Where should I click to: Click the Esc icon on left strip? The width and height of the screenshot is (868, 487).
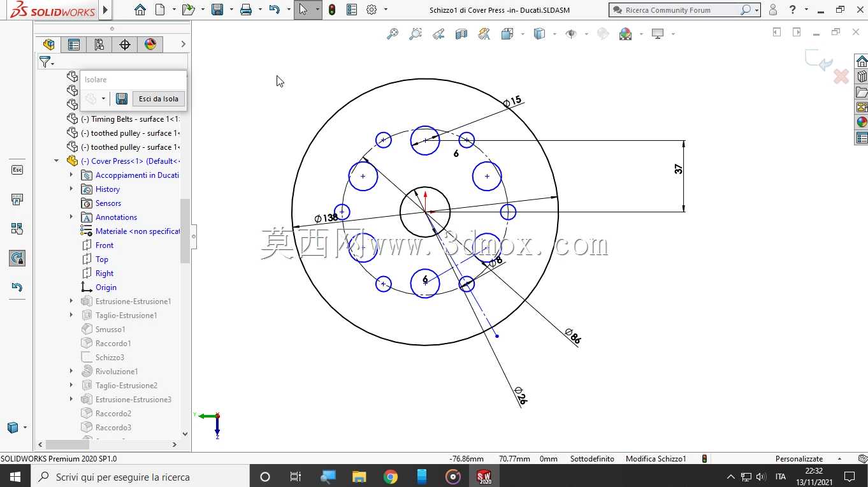tap(17, 170)
